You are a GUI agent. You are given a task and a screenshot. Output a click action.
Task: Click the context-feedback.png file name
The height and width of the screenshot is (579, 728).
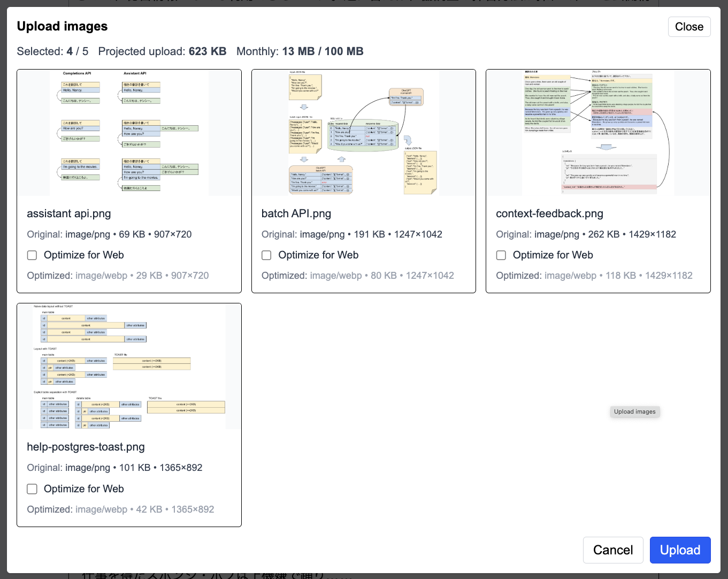[549, 214]
